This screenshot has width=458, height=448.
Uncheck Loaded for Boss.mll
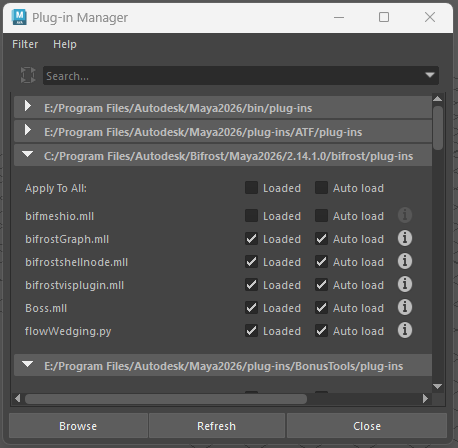(251, 308)
